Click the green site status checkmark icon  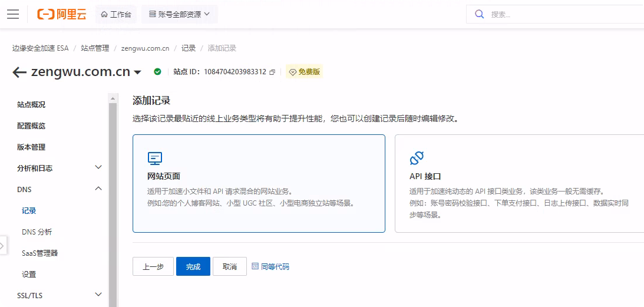[157, 72]
